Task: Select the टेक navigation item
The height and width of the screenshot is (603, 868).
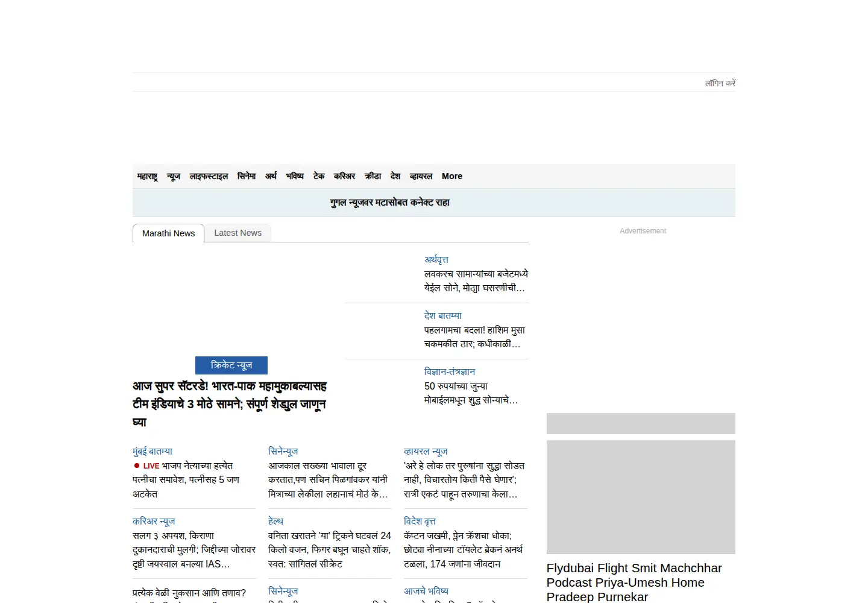Action: (x=319, y=176)
